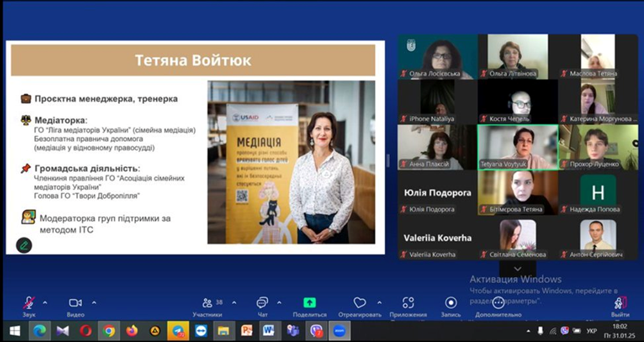Open the more options (Дополнительно) menu
Image resolution: width=644 pixels, height=342 pixels.
[498, 303]
